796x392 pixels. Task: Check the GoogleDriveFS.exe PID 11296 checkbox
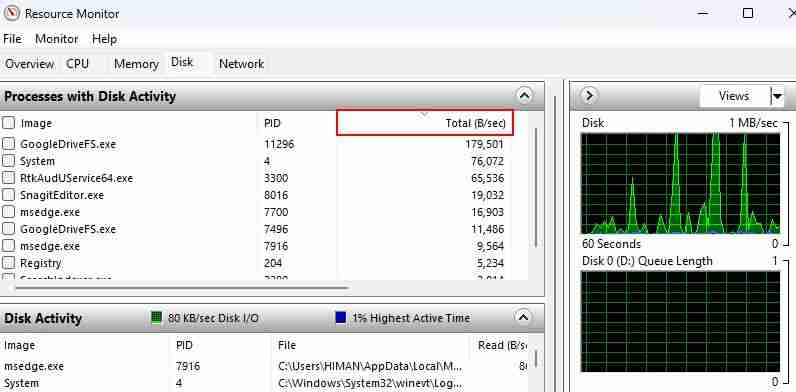[8, 144]
